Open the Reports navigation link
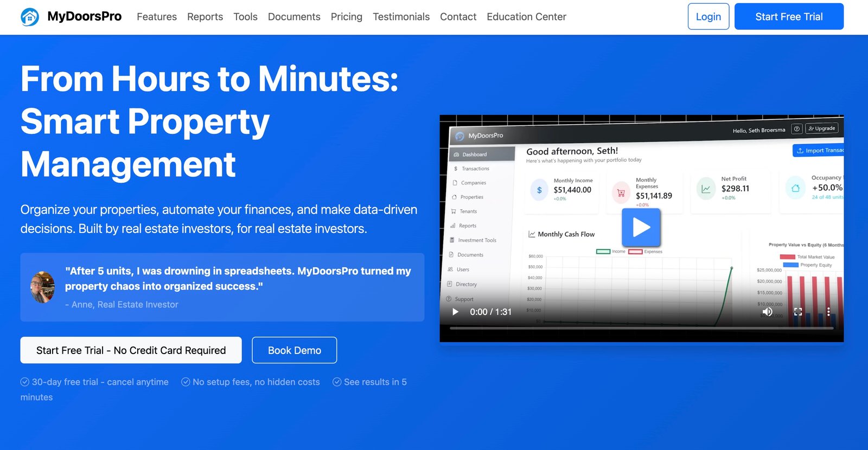This screenshot has width=868, height=450. [x=205, y=17]
